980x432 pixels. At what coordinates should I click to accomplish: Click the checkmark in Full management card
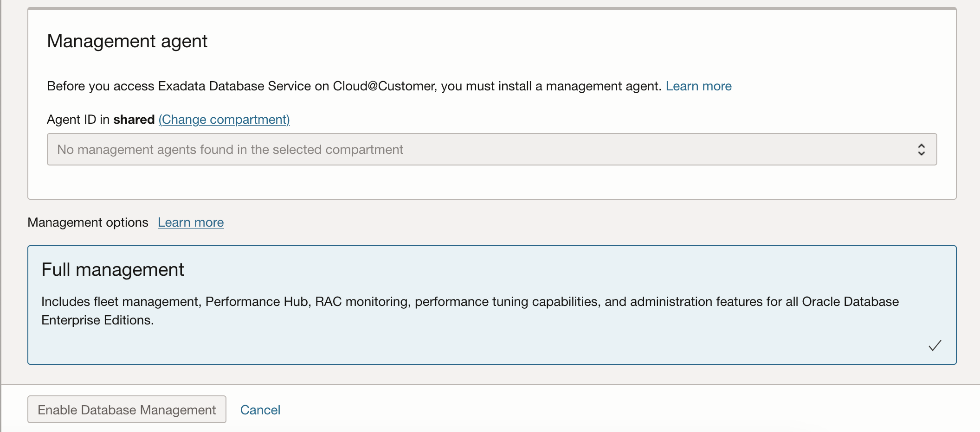tap(935, 345)
